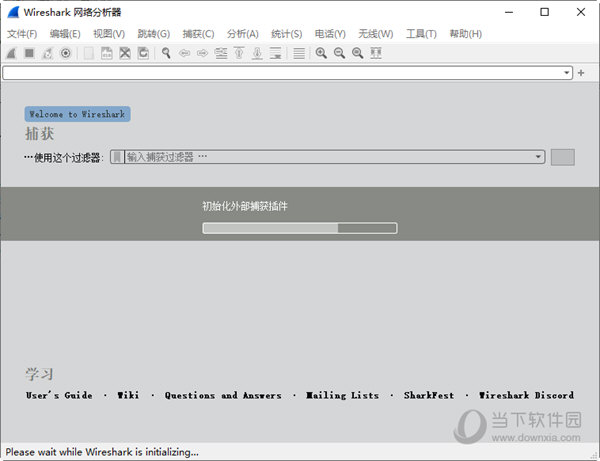Open the SharkFest link

(429, 395)
